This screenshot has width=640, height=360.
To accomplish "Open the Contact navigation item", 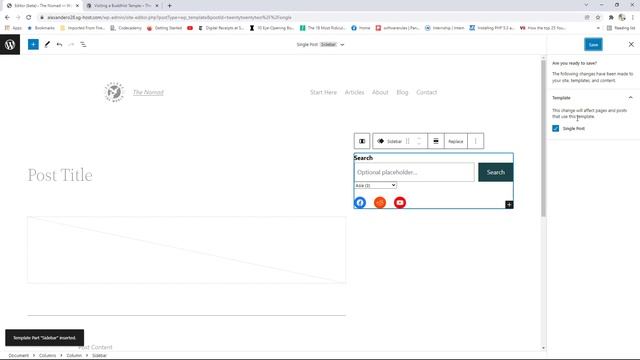I will pos(427,92).
